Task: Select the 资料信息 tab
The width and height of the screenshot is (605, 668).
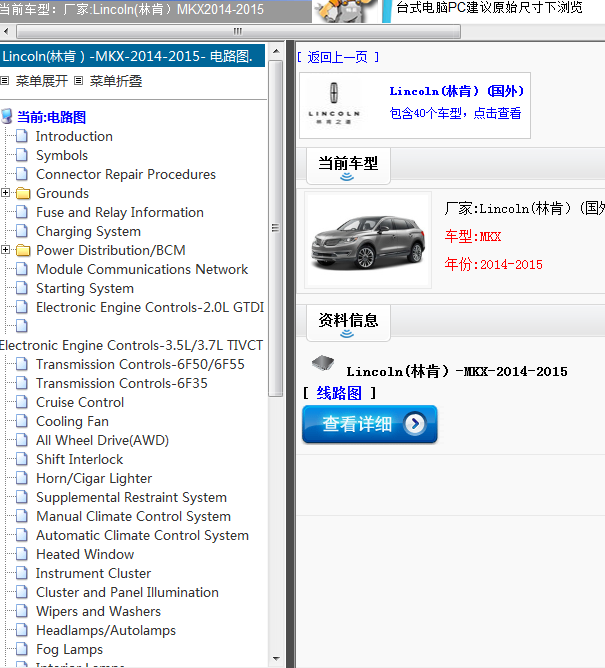Action: 348,322
